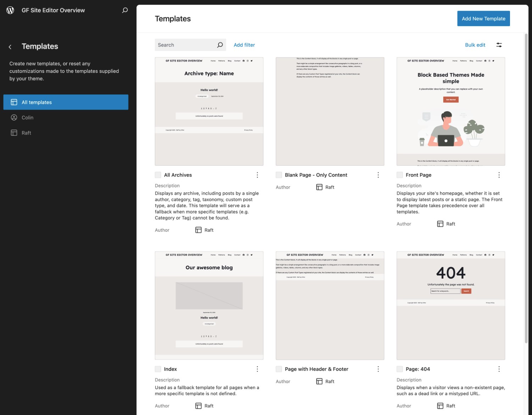Open the GF Site Editor Overview title
532x415 pixels.
(x=53, y=10)
